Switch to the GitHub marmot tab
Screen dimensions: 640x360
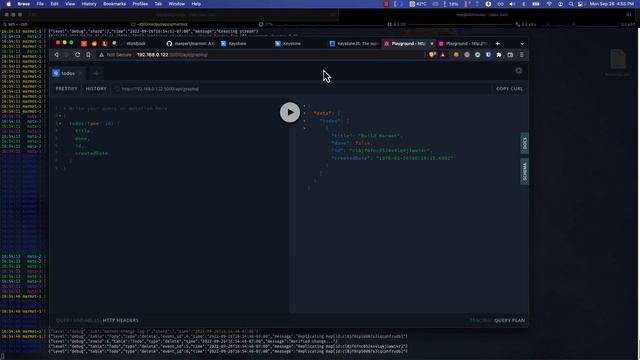click(x=191, y=44)
